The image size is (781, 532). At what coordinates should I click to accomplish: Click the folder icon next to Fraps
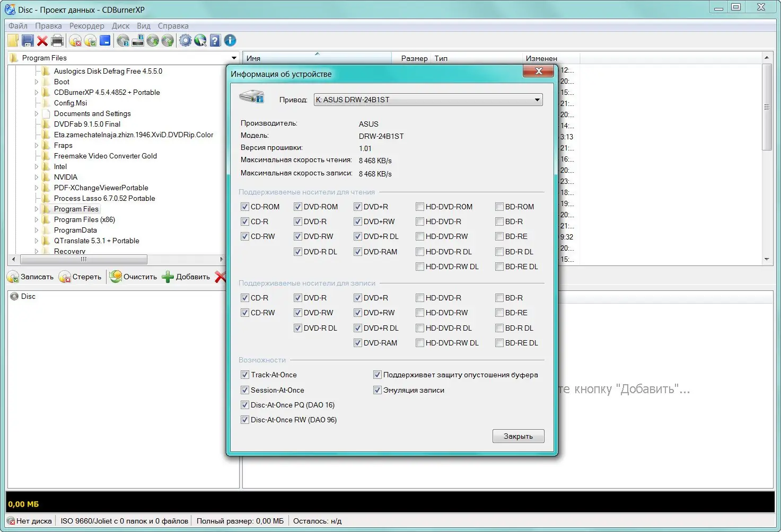pos(47,145)
